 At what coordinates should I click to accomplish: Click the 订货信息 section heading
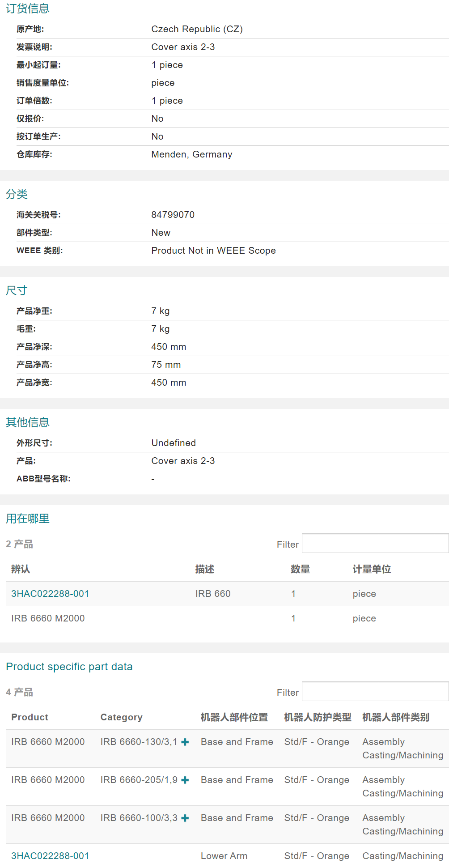coord(28,9)
